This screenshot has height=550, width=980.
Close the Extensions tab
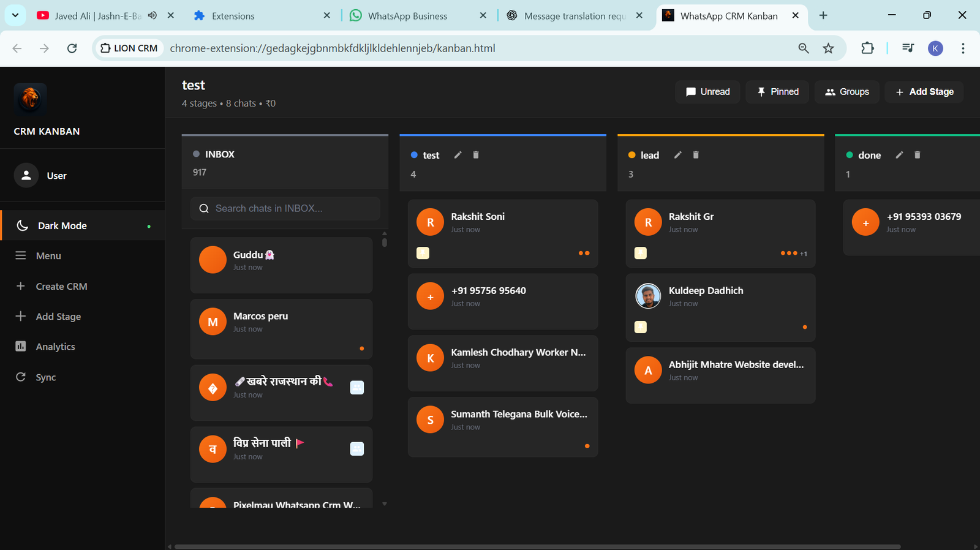(326, 15)
